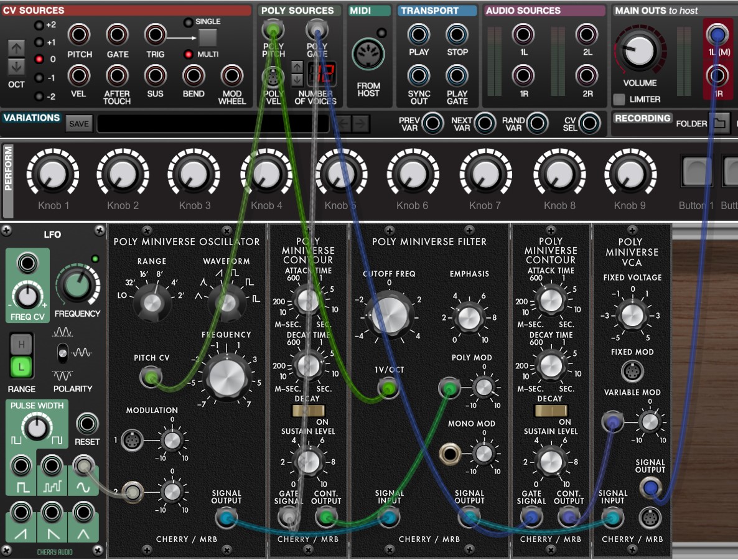The image size is (738, 560).
Task: Click the PREV VAR jack
Action: tap(432, 123)
